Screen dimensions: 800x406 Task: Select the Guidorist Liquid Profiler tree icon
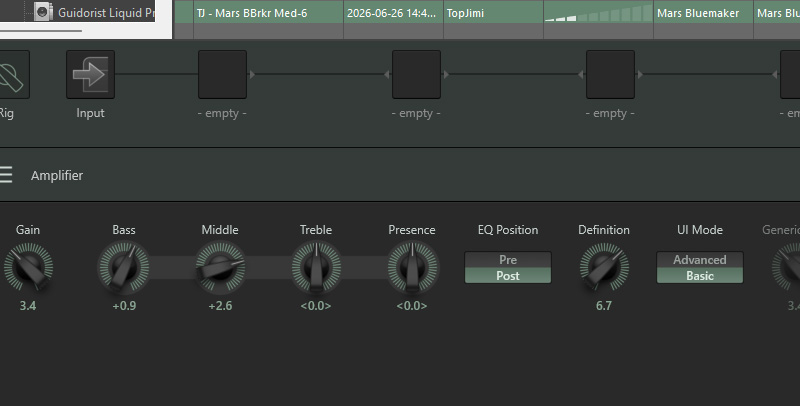tap(43, 12)
